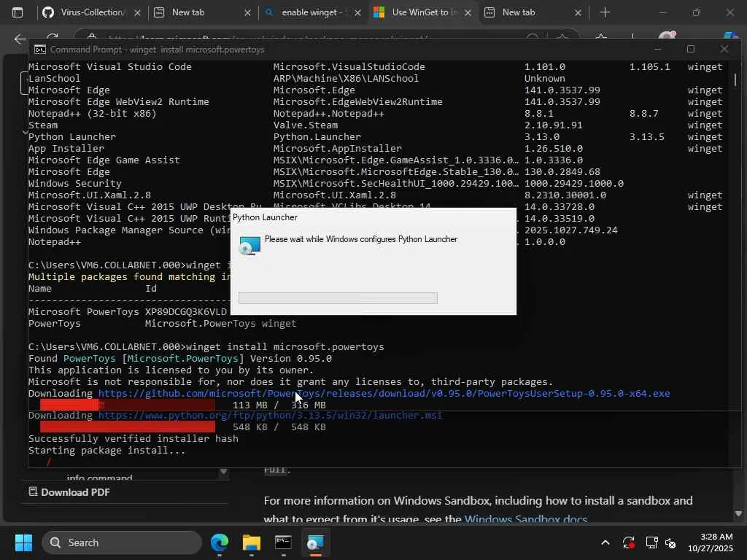The height and width of the screenshot is (560, 747).
Task: Close the enable winget tab
Action: click(357, 13)
